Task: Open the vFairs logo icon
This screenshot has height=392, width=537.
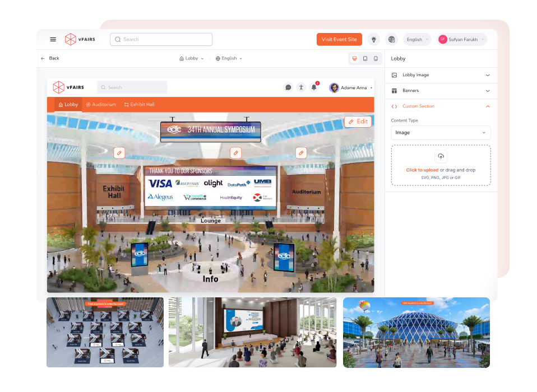Action: [70, 39]
